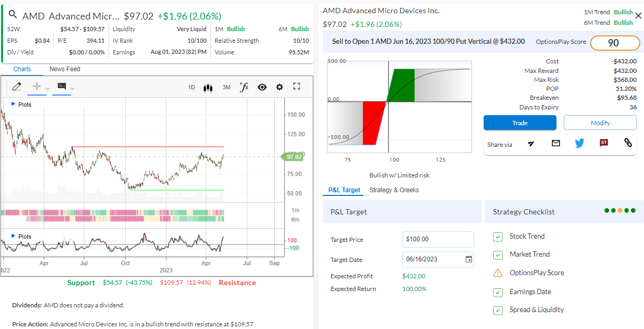Switch to the News Feed tab

(x=65, y=69)
